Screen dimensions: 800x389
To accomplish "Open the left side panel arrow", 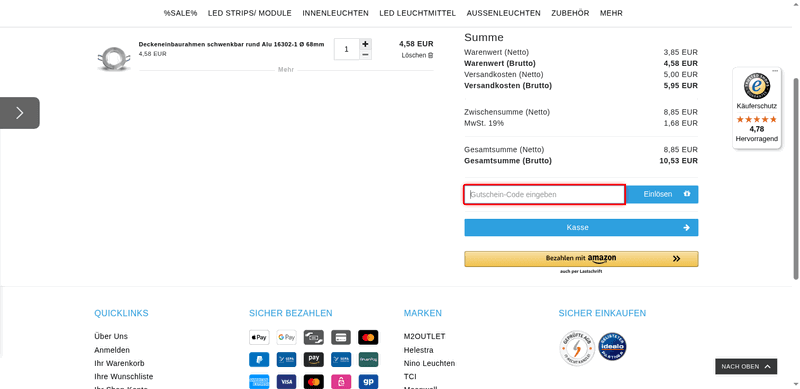I will 19,113.
